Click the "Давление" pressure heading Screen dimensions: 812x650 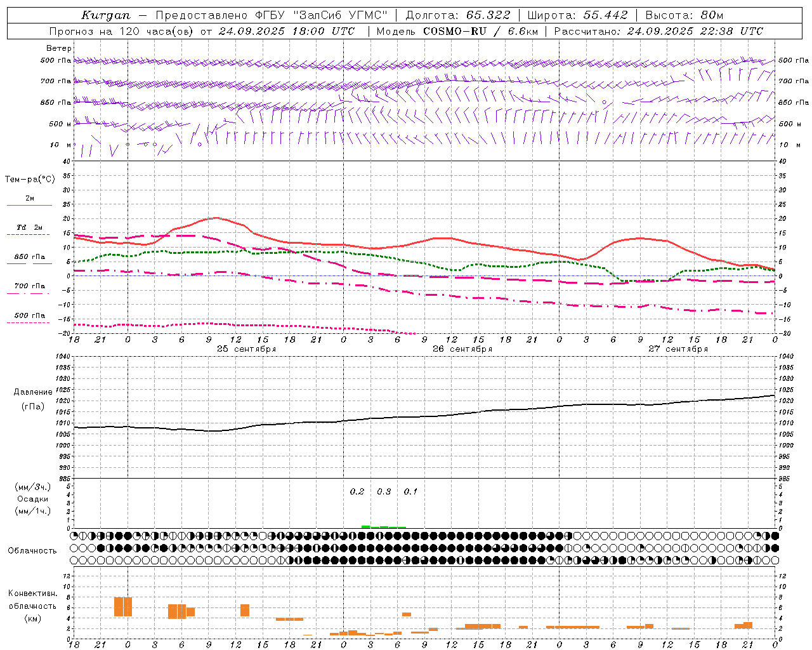coord(33,392)
